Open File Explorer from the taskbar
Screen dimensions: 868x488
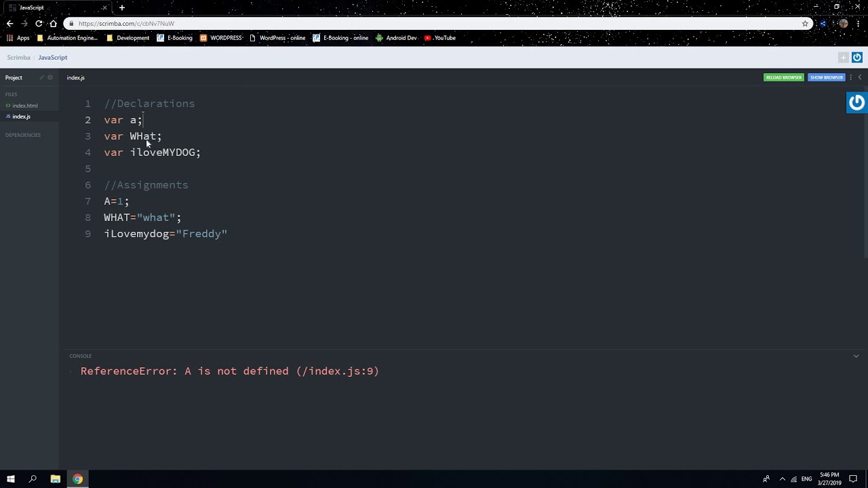point(56,479)
